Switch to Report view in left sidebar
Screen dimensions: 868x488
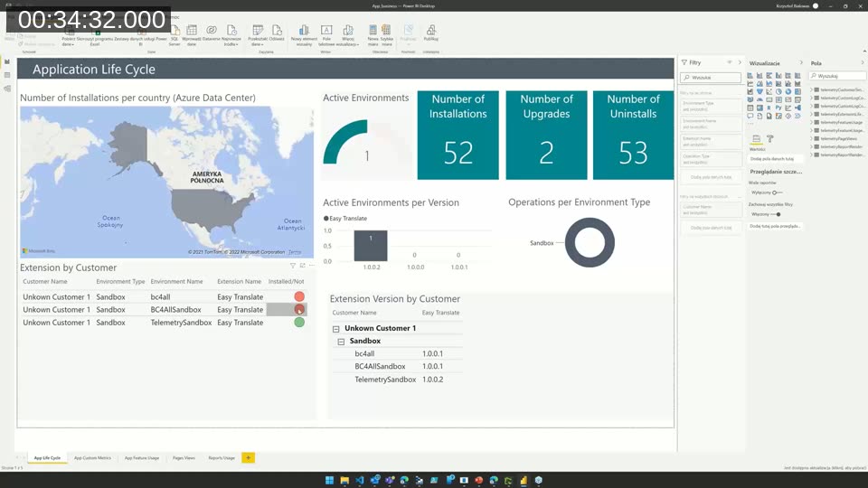pyautogui.click(x=7, y=61)
